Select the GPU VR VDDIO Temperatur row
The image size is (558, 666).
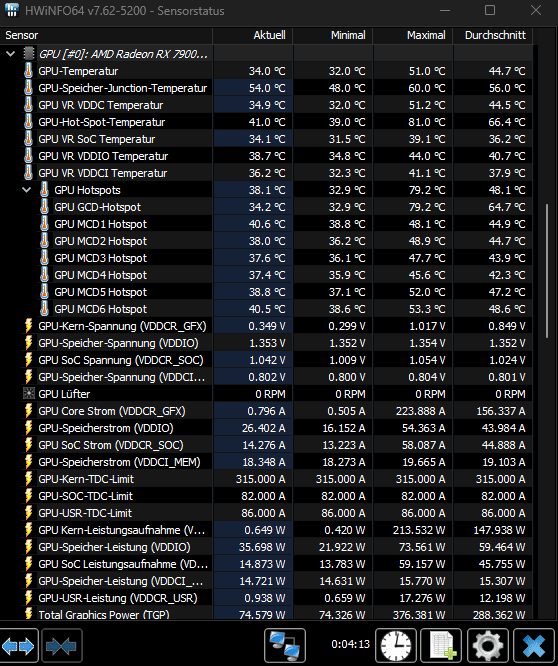coord(266,156)
